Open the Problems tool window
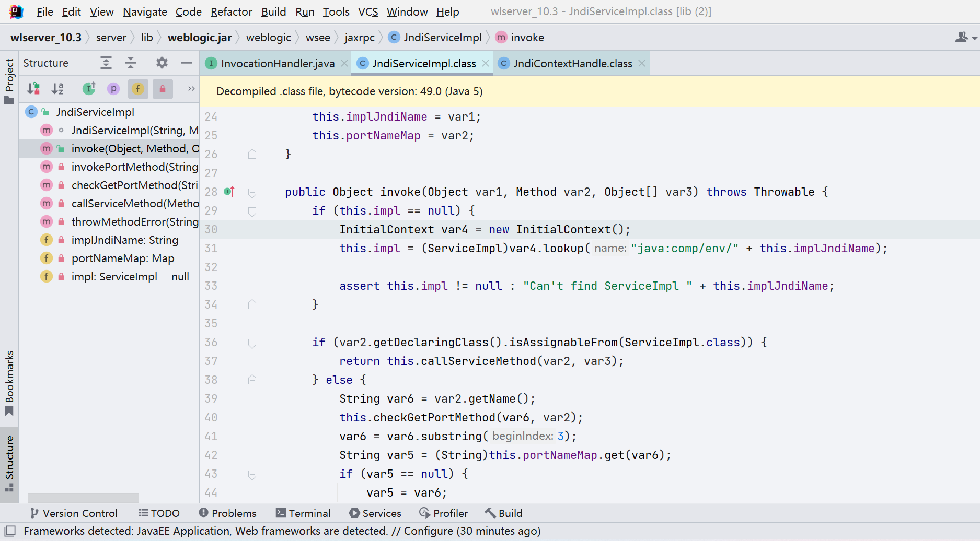The height and width of the screenshot is (541, 980). (228, 513)
